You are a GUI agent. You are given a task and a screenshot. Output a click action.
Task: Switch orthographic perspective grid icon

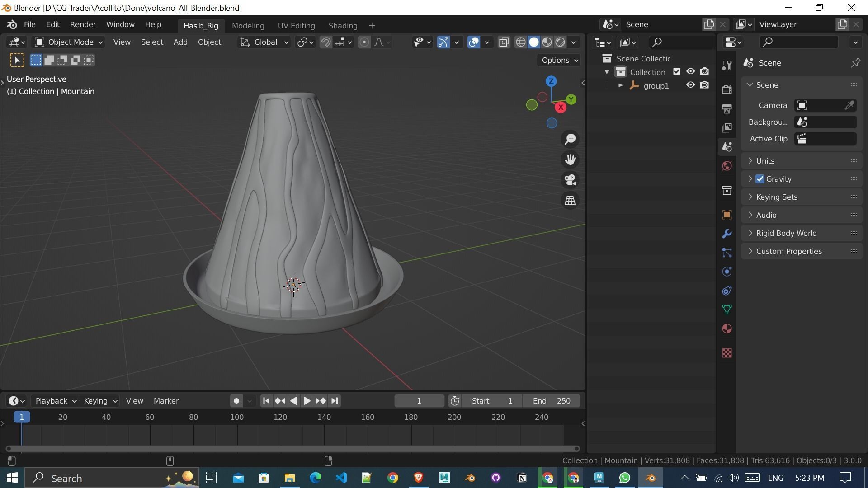coord(570,200)
